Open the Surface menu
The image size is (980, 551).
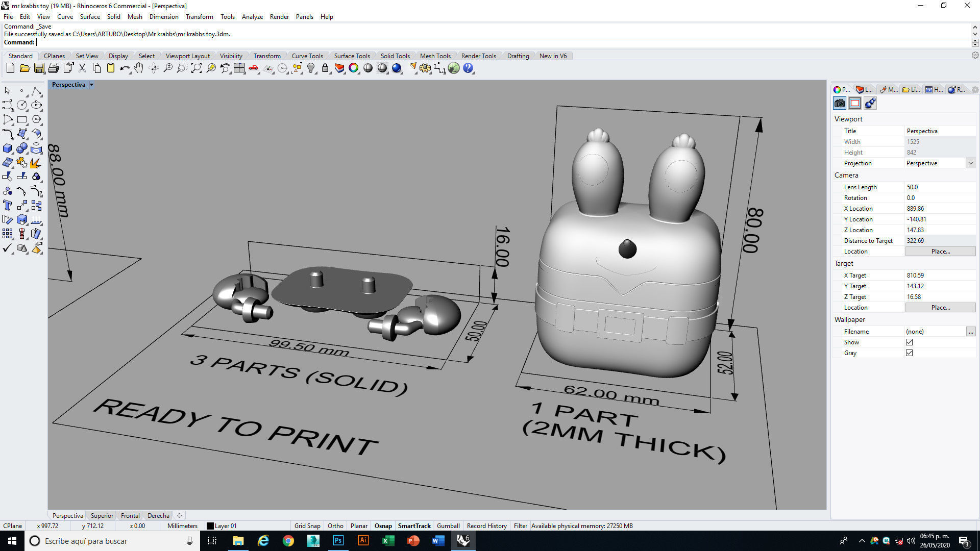pos(90,17)
